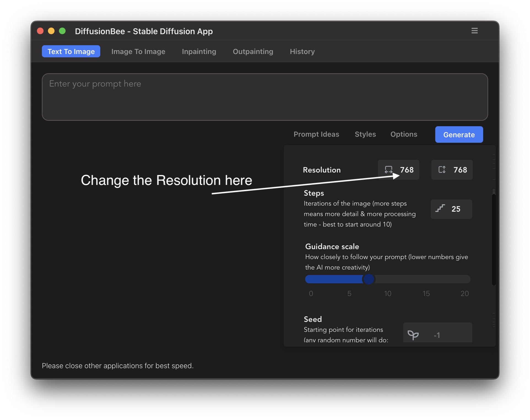530x420 pixels.
Task: Click the height resolution value 768
Action: pos(460,170)
